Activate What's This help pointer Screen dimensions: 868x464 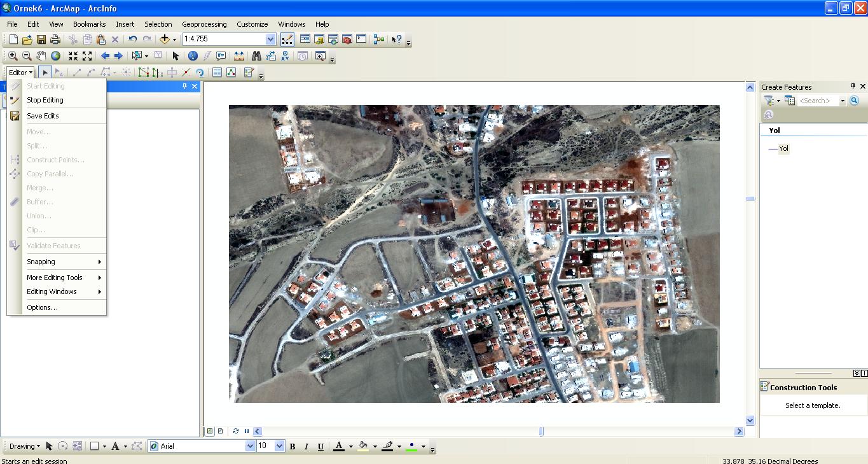tap(397, 39)
